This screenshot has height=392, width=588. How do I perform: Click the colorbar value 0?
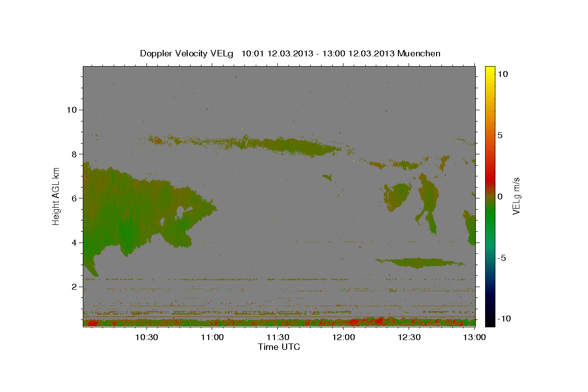500,196
